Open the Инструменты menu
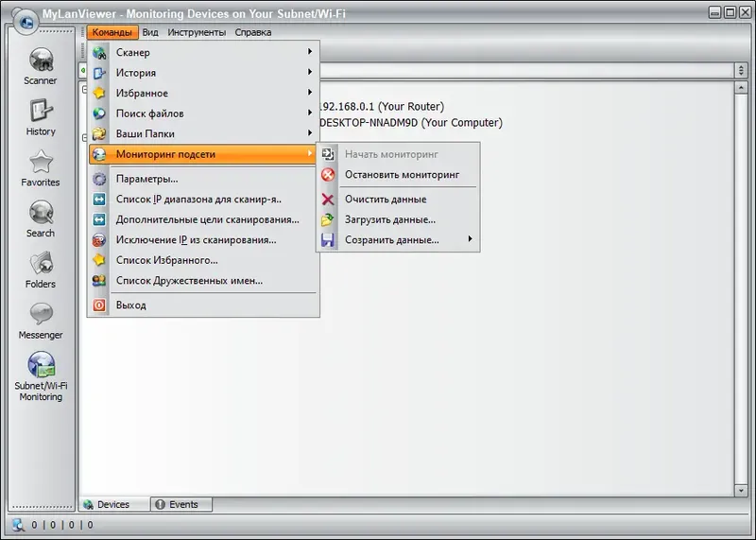This screenshot has height=540, width=756. (x=197, y=32)
